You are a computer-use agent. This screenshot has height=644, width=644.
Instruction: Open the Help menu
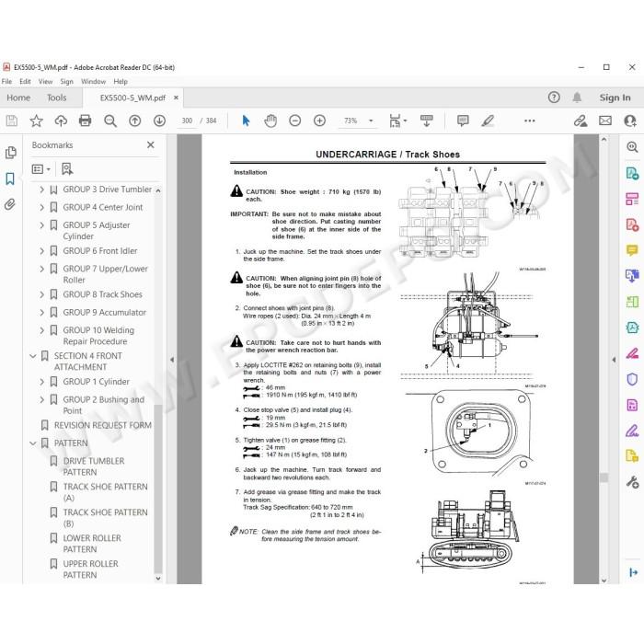(121, 81)
